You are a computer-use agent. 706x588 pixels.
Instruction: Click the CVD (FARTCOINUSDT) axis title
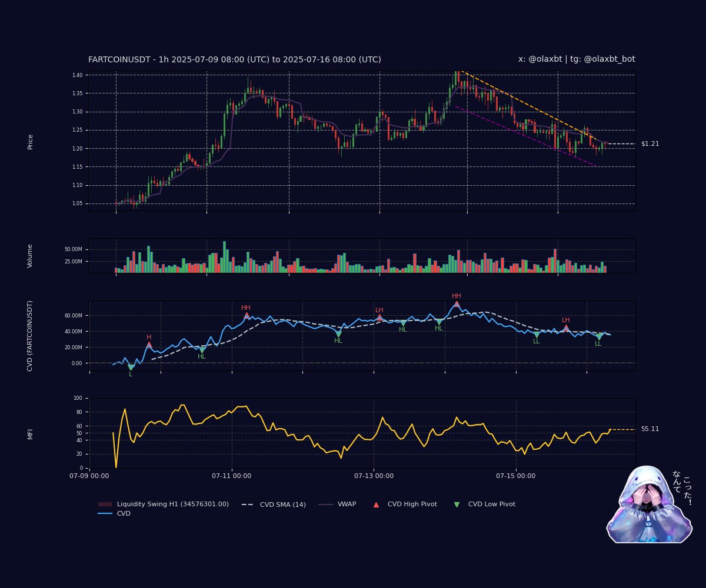pos(30,336)
